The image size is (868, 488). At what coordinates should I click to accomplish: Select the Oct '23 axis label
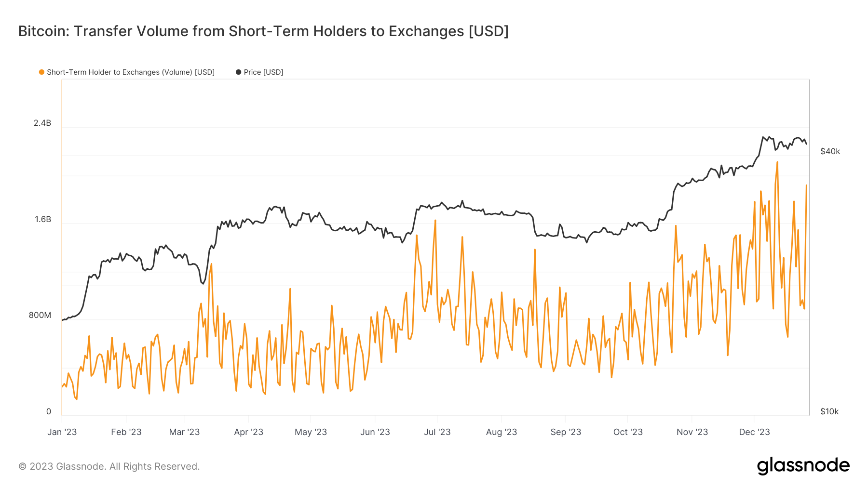tap(628, 432)
